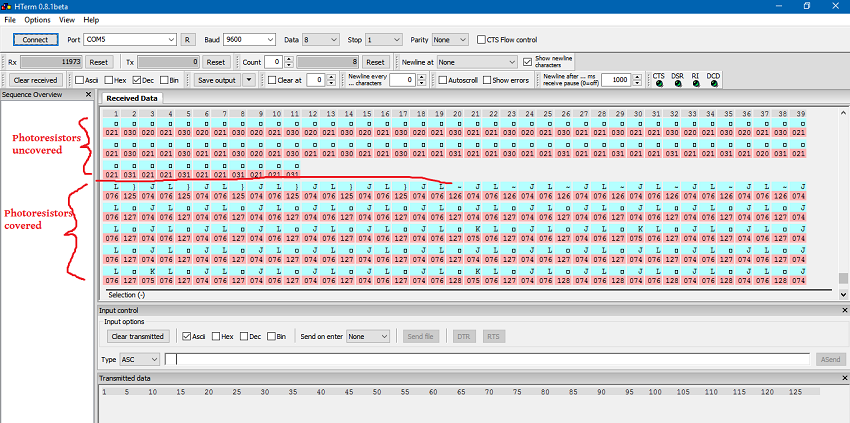Click the Newline every characters stepper arrows
The height and width of the screenshot is (423, 850).
coord(421,80)
